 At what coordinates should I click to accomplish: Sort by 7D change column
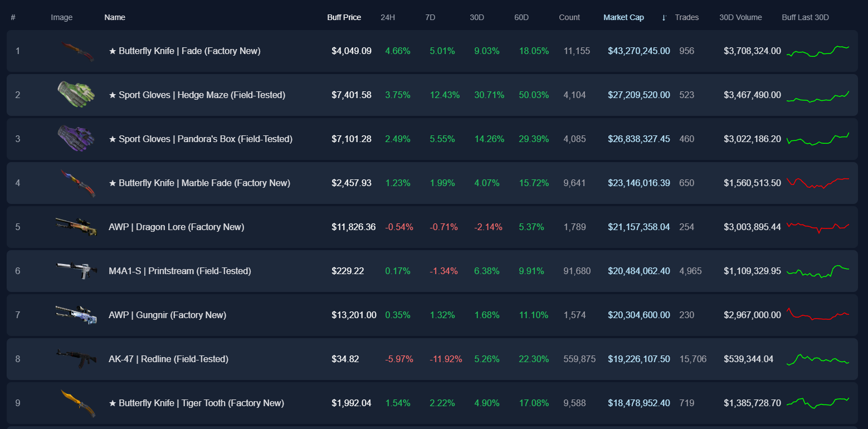pyautogui.click(x=430, y=17)
